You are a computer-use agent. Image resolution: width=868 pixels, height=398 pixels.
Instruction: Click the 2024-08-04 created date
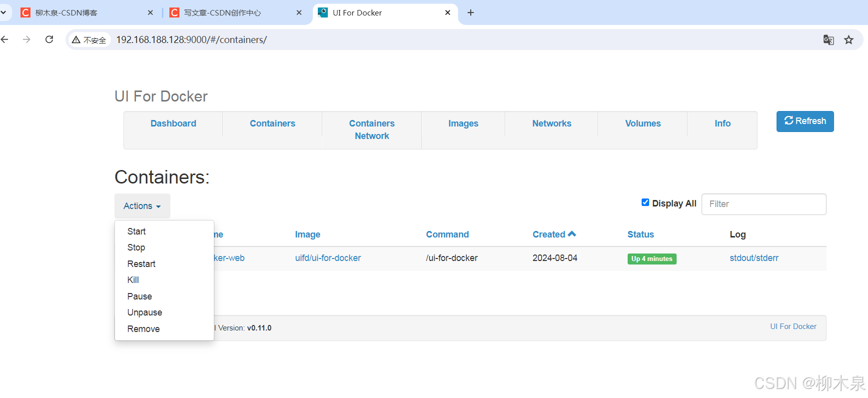click(555, 258)
